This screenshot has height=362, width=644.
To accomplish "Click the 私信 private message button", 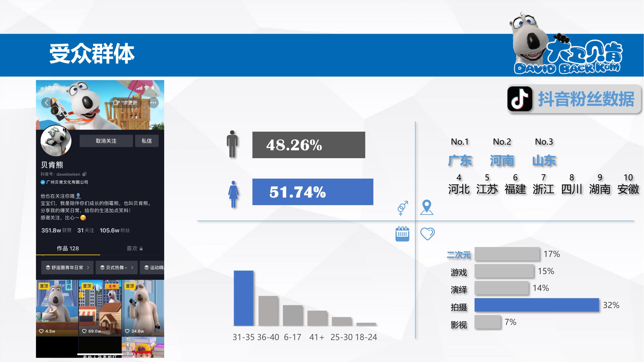I will [147, 141].
